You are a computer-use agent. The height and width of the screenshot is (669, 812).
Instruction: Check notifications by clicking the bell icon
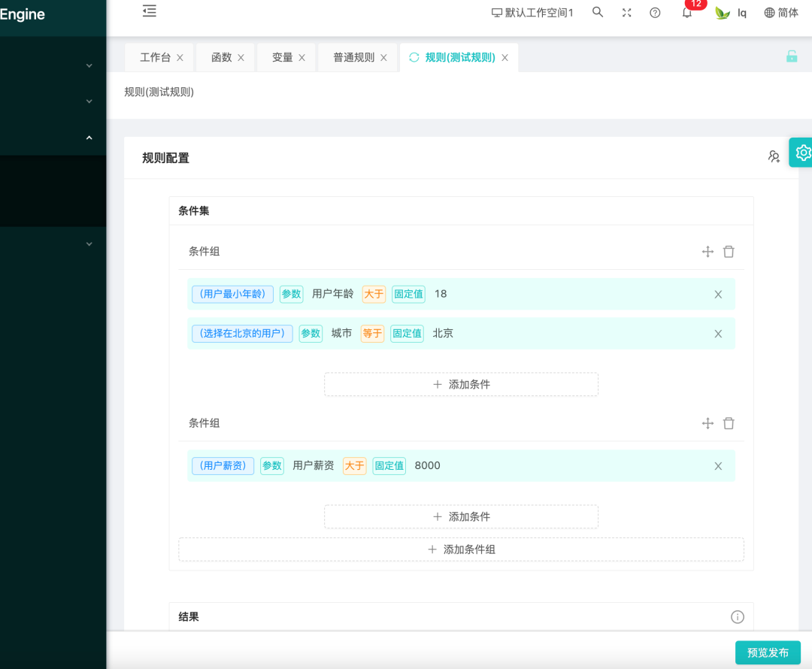(686, 13)
